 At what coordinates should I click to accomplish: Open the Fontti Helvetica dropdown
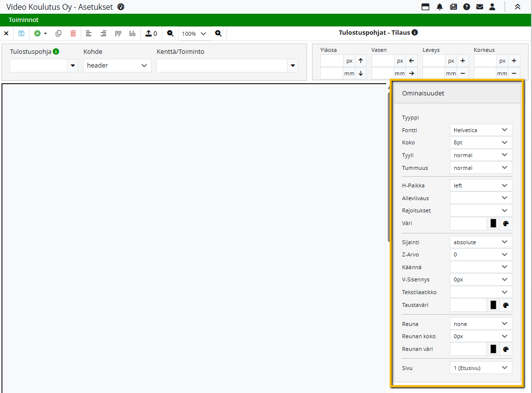(481, 130)
